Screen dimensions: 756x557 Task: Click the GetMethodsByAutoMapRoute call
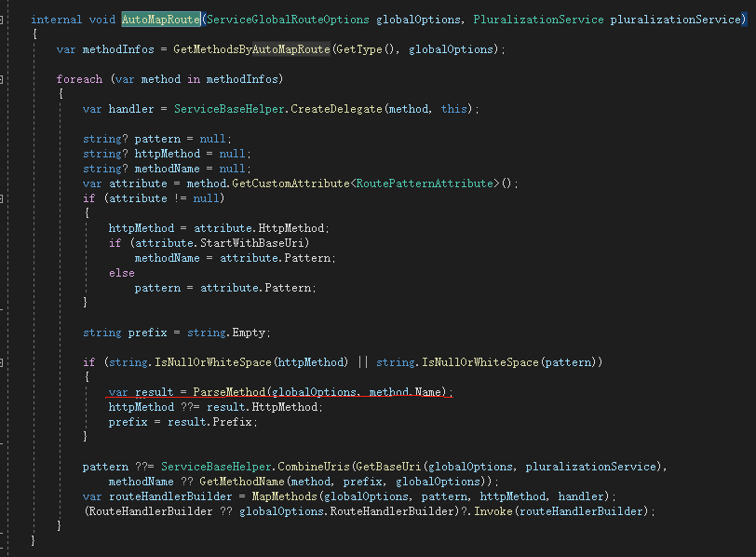pos(251,49)
